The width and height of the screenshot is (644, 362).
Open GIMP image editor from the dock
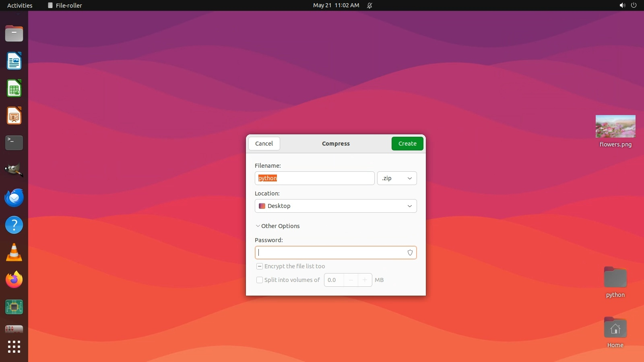[14, 170]
